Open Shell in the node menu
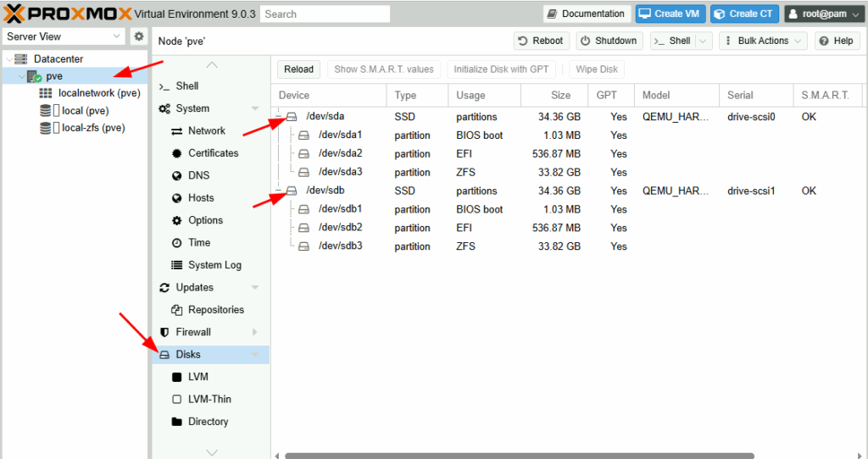Screen dimensions: 868x459 pyautogui.click(x=210, y=86)
